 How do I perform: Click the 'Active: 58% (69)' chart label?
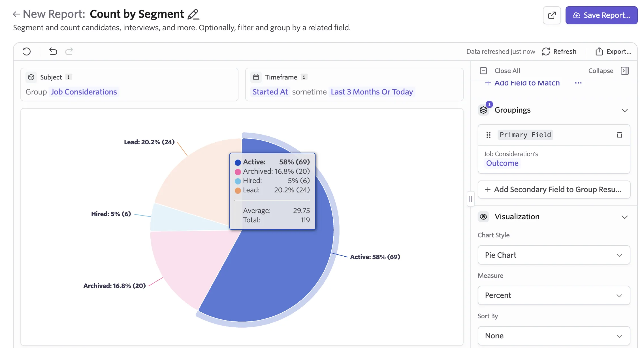point(375,257)
